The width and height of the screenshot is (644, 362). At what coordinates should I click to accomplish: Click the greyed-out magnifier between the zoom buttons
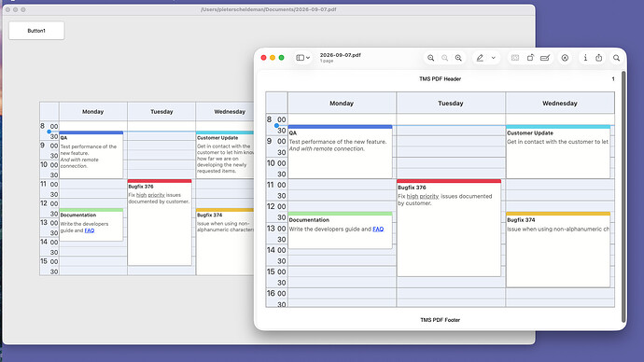(445, 58)
